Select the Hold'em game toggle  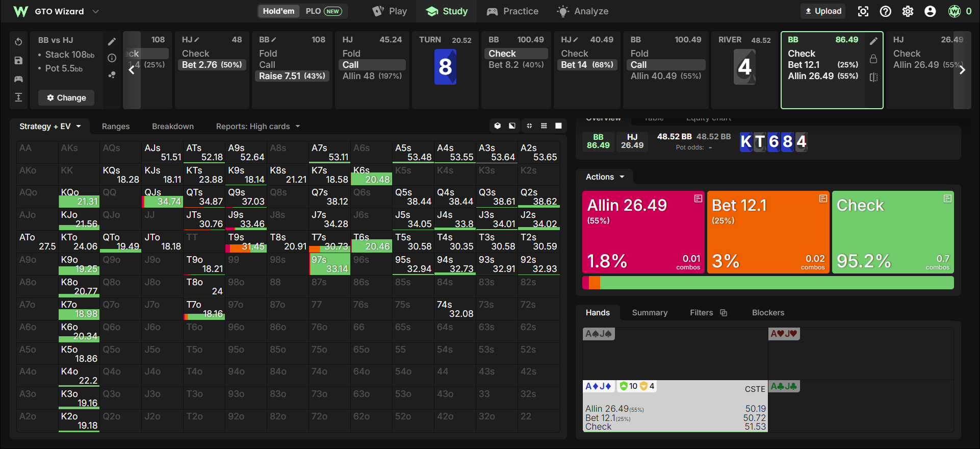click(278, 11)
